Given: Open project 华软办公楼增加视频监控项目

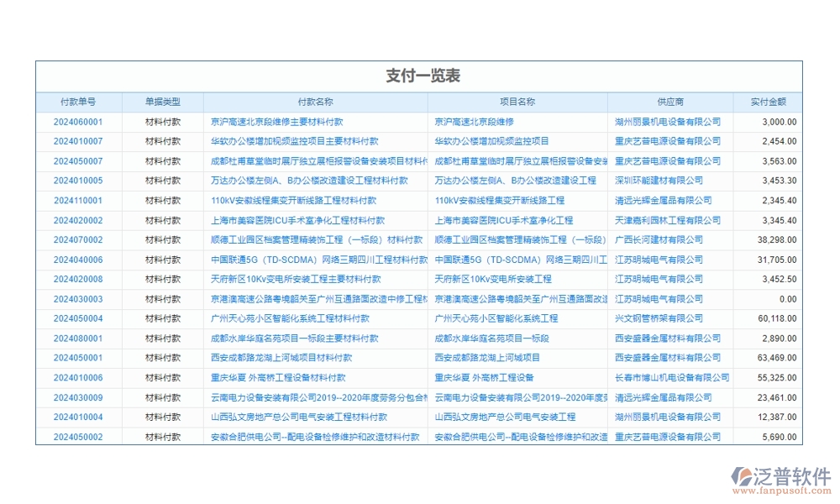Looking at the screenshot, I should (x=494, y=141).
